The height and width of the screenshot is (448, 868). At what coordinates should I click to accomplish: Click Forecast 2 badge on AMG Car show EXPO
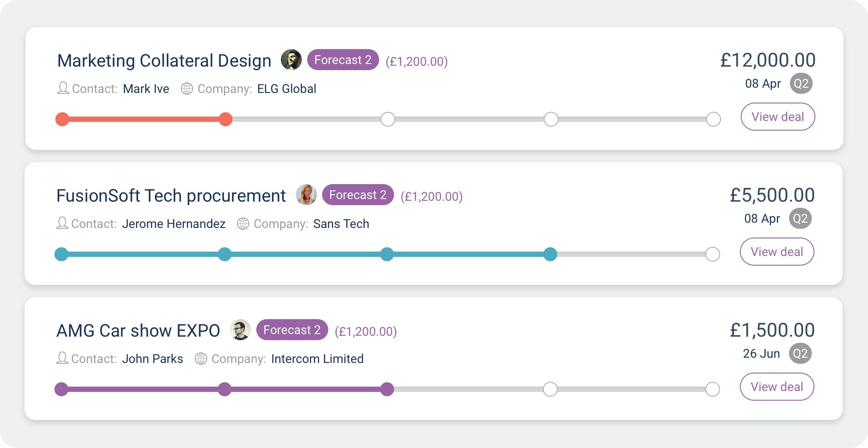[292, 330]
